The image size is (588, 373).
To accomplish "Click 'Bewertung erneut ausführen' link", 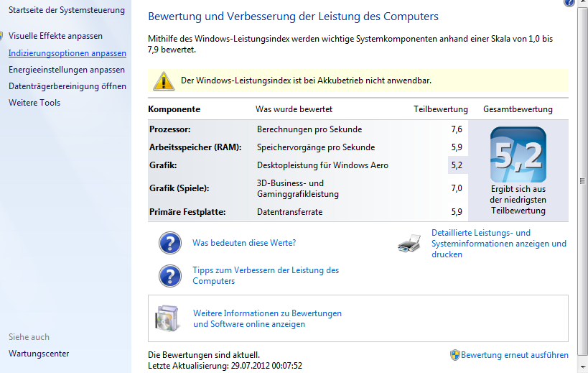I will tap(515, 355).
